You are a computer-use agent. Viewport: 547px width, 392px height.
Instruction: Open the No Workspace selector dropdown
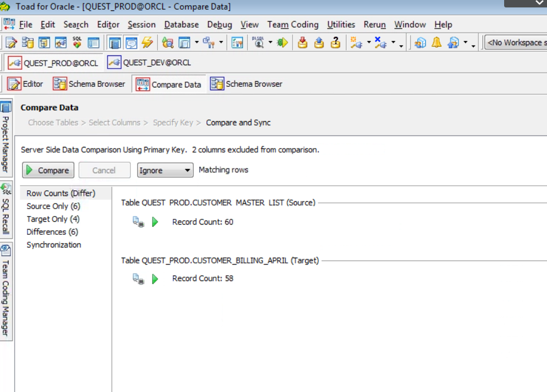pyautogui.click(x=516, y=42)
